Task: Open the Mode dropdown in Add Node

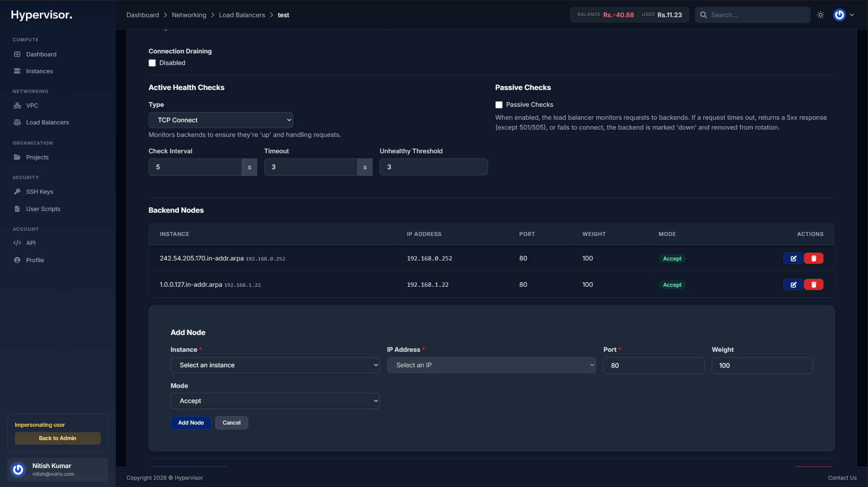Action: point(275,400)
